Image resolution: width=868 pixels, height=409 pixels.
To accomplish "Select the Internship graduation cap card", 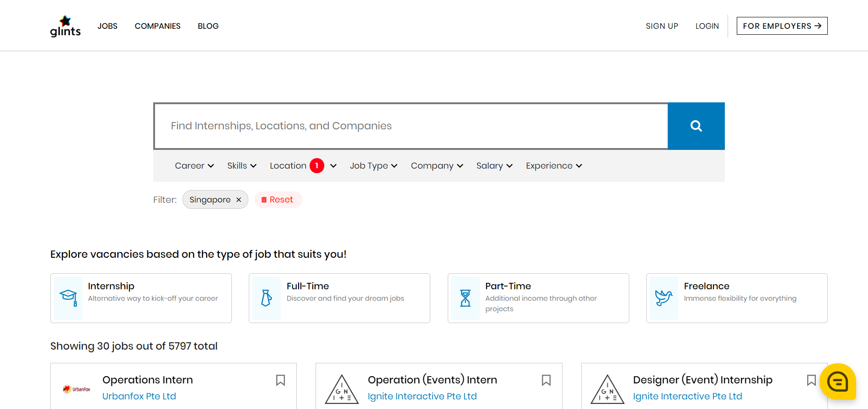I will 141,298.
